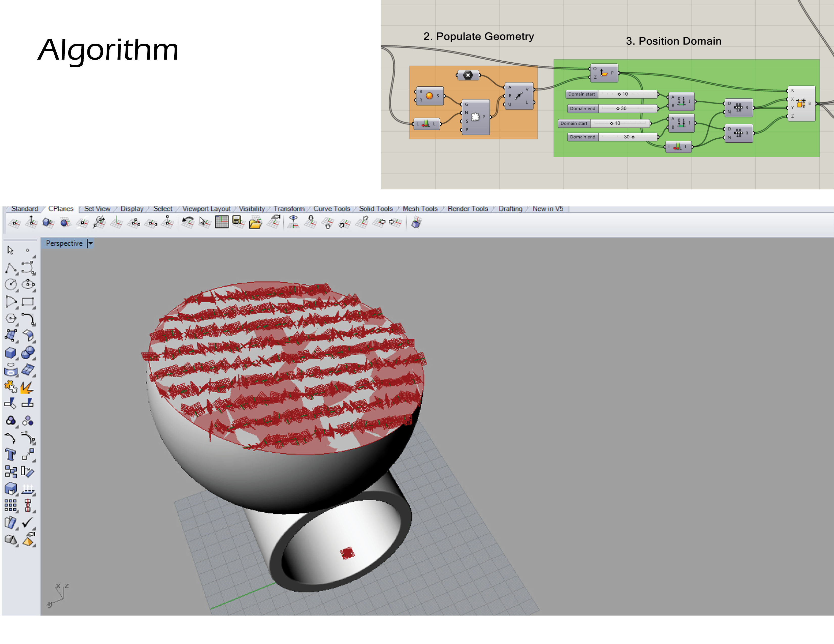Click the Populate Geometry component node

[x=475, y=117]
